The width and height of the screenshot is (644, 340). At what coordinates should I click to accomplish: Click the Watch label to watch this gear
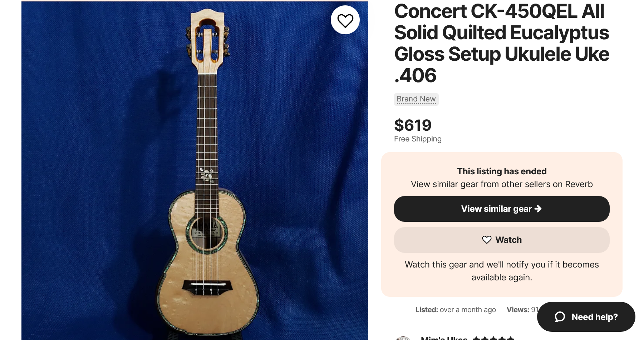[x=508, y=240]
